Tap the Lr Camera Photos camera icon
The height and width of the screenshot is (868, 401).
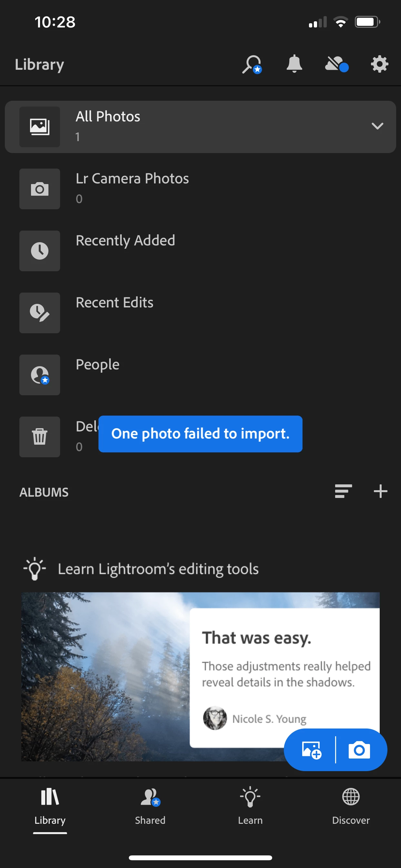(40, 189)
